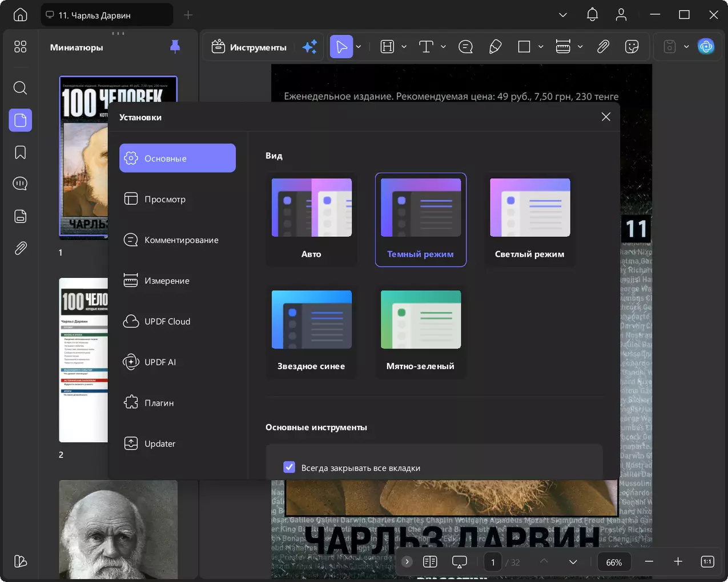Expand the rectangle shape dropdown arrow

click(541, 47)
